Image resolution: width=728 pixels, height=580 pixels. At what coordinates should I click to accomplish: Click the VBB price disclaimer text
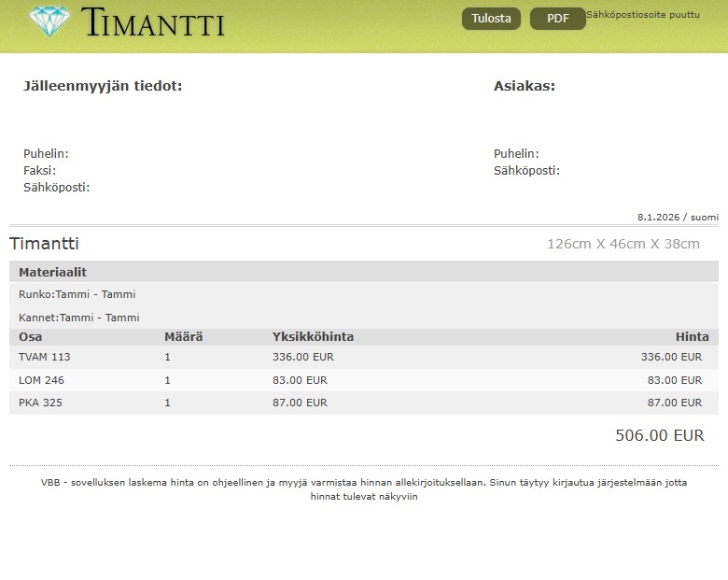[364, 489]
